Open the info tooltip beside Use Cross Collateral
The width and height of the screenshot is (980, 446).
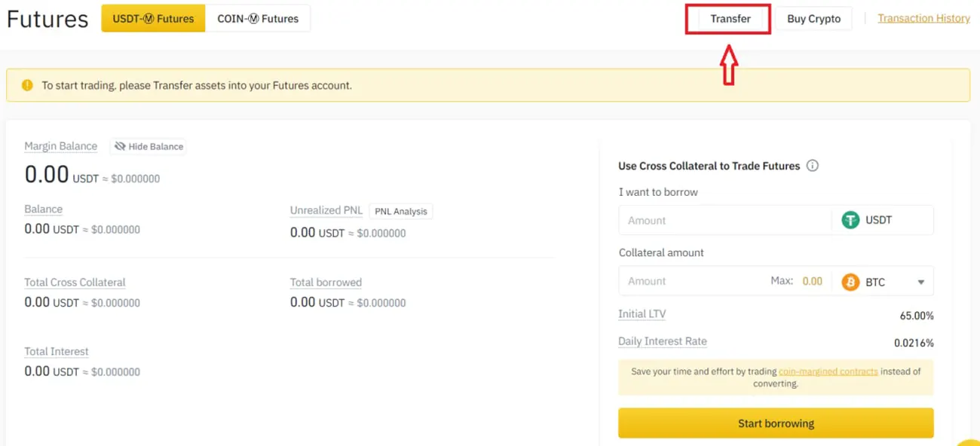[813, 166]
